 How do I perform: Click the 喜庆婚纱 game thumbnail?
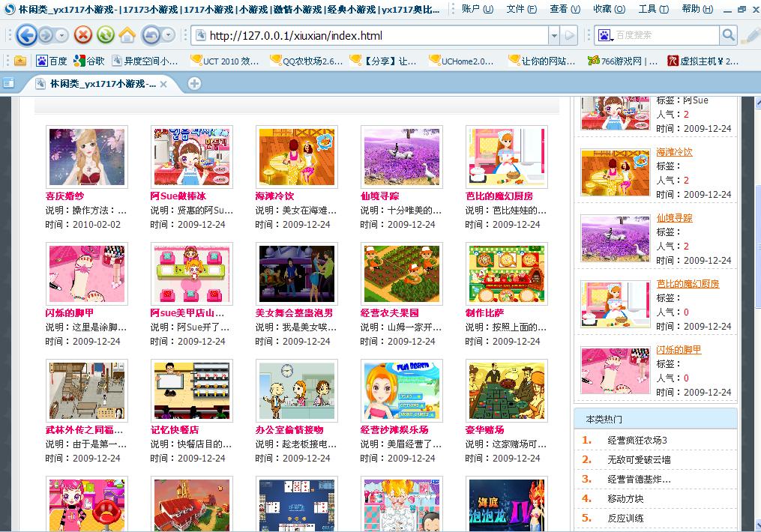87,157
